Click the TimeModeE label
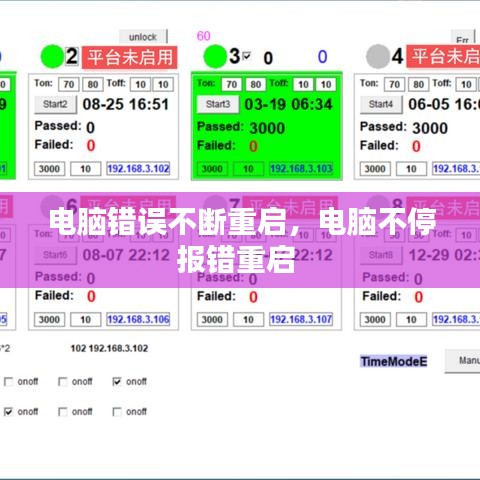Image resolution: width=480 pixels, height=480 pixels. (394, 361)
